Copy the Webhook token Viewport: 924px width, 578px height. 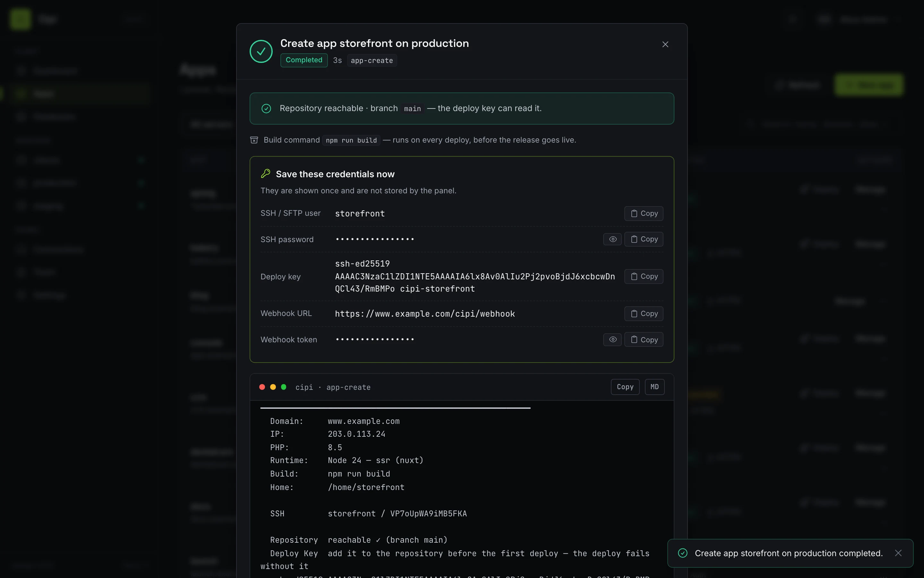pyautogui.click(x=644, y=339)
